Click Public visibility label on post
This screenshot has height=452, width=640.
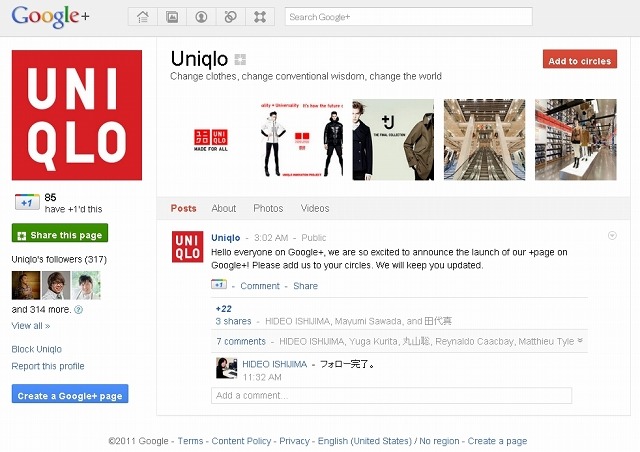[x=313, y=238]
